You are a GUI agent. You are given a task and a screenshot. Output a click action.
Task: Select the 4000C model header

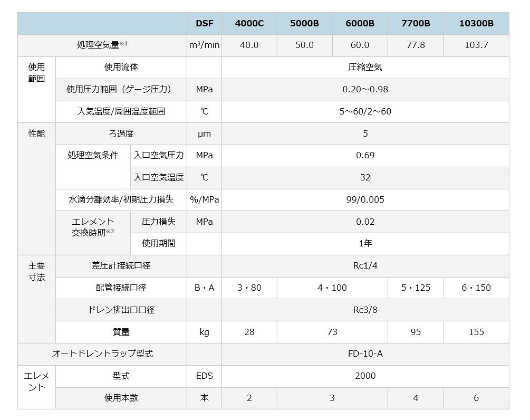[249, 23]
